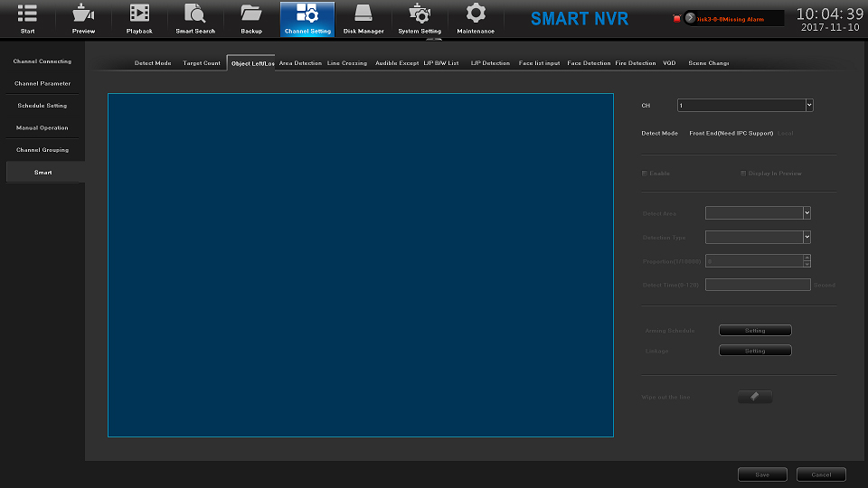Click the Detect Time input field
Image resolution: width=868 pixels, height=488 pixels.
pyautogui.click(x=758, y=285)
